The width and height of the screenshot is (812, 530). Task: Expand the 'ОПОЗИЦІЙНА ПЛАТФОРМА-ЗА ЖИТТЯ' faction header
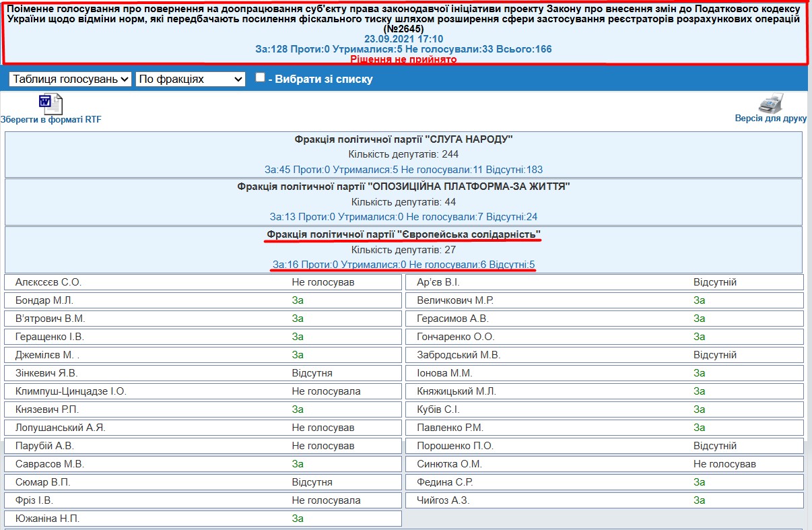point(404,186)
